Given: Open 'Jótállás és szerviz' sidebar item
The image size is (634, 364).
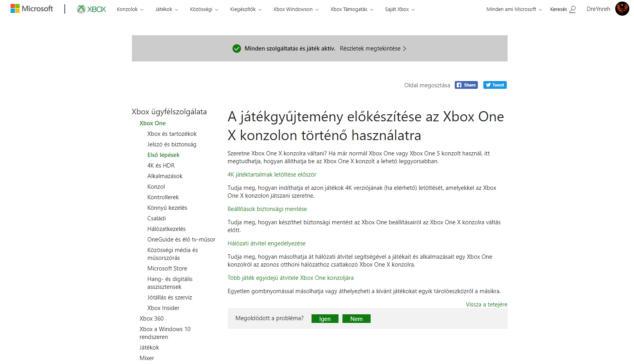Looking at the screenshot, I should [x=170, y=297].
